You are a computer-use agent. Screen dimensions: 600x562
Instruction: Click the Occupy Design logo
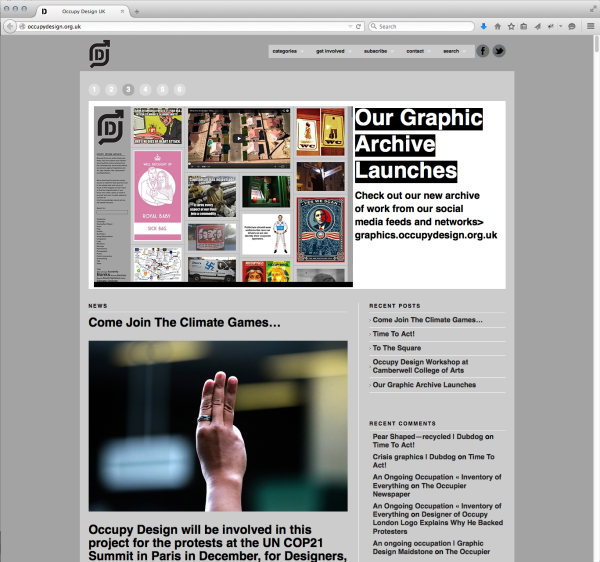(100, 54)
